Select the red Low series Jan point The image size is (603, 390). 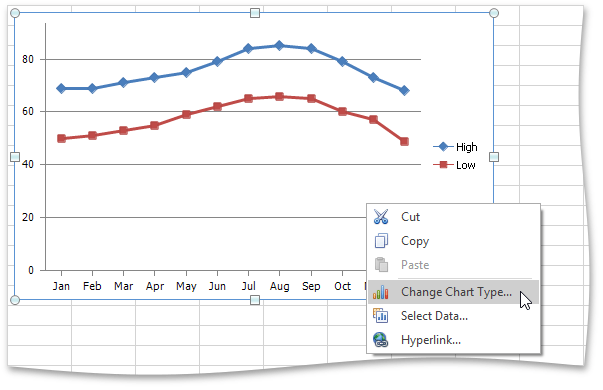(x=61, y=138)
